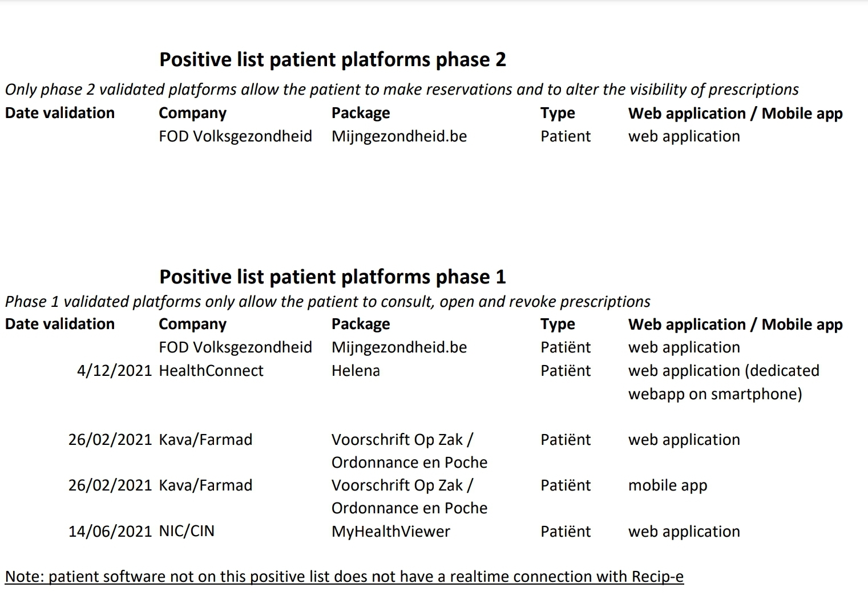Click "Web application / Mobile app" header in phase 1
868x616 pixels.
coord(735,324)
